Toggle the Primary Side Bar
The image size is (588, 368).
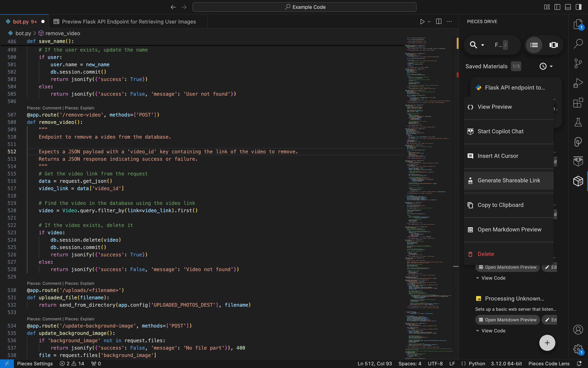(557, 7)
